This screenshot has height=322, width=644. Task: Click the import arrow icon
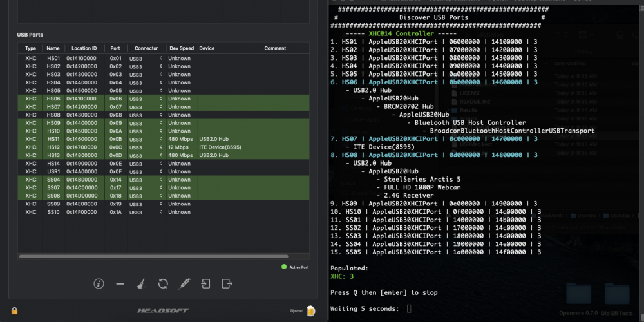tap(206, 283)
